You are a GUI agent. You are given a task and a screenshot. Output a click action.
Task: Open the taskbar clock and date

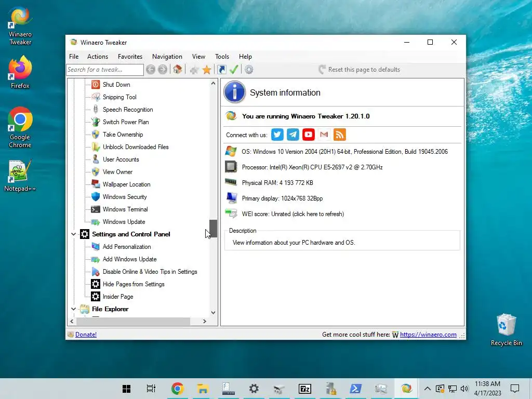point(487,389)
